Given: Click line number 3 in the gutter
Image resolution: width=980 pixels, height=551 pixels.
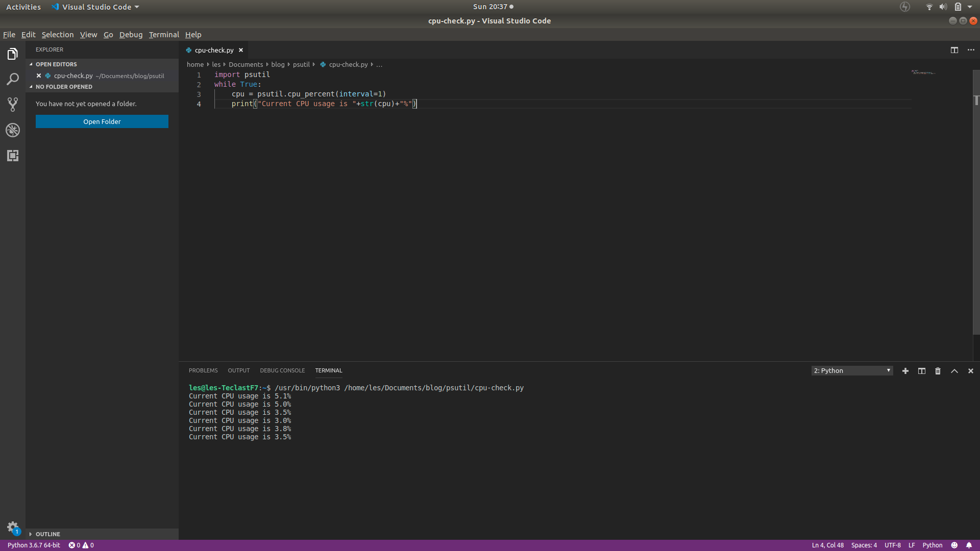Looking at the screenshot, I should [x=199, y=94].
